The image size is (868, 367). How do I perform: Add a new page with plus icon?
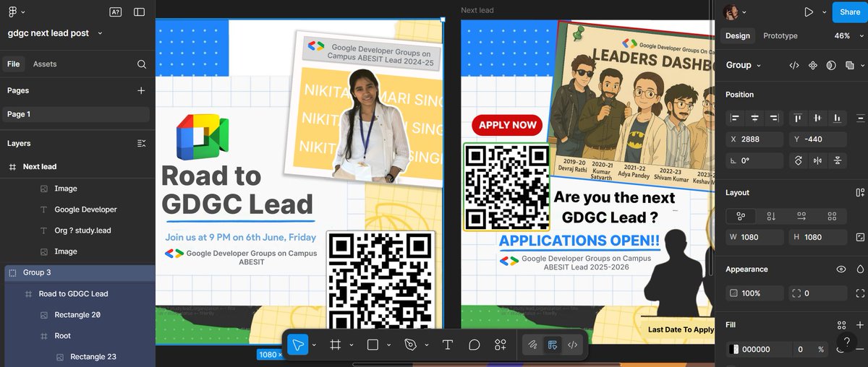click(141, 90)
